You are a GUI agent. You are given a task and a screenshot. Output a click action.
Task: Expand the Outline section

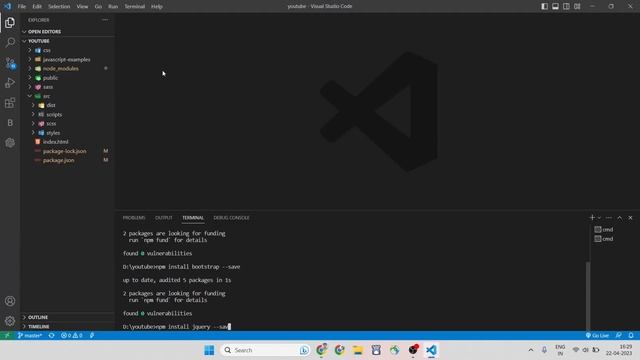pos(67,317)
